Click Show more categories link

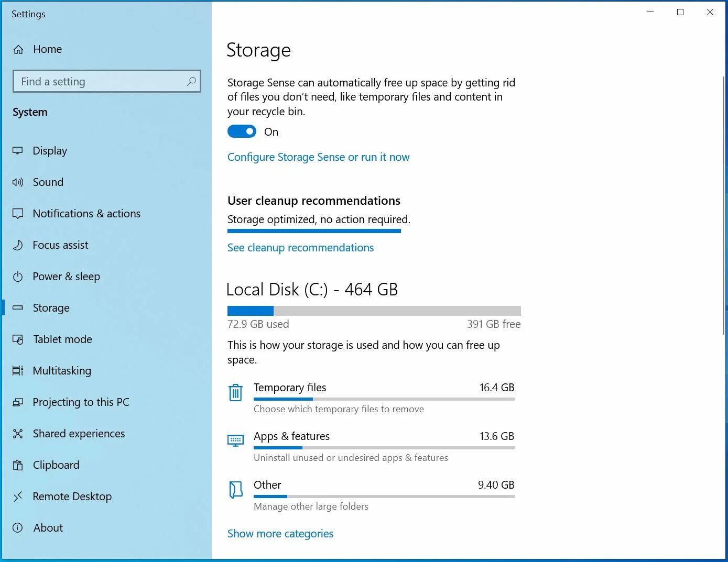point(280,534)
